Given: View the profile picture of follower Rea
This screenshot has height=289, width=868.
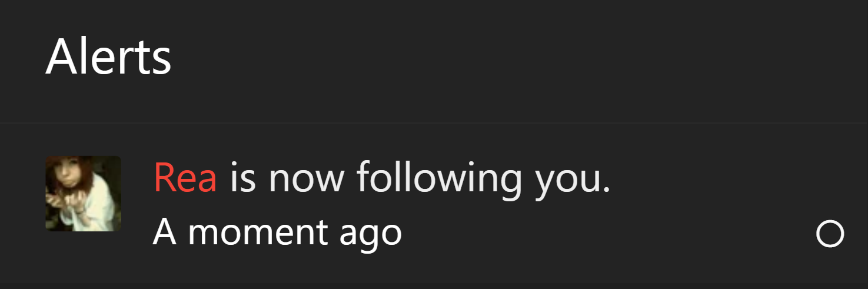Looking at the screenshot, I should tap(83, 194).
